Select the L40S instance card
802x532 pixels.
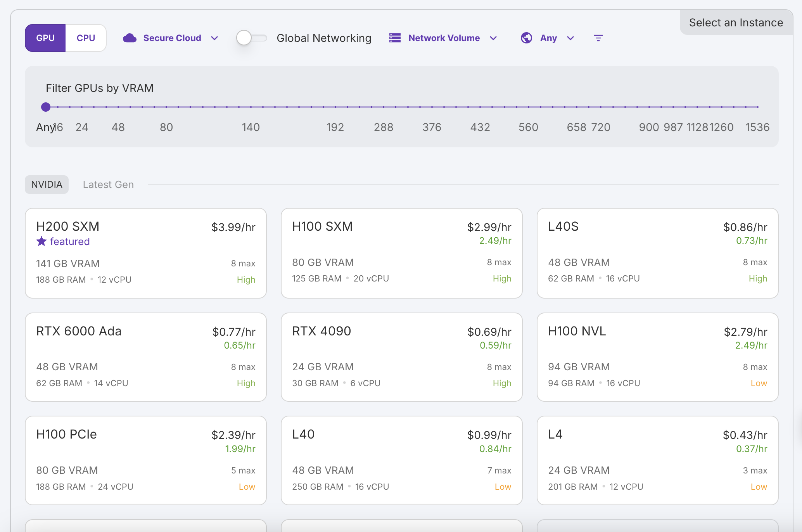tap(657, 253)
